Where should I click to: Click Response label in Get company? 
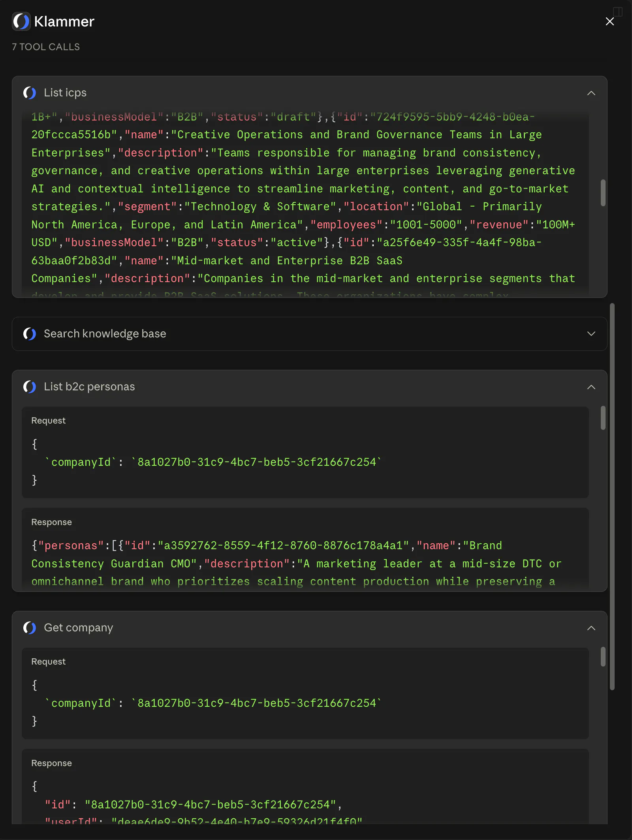tap(51, 763)
